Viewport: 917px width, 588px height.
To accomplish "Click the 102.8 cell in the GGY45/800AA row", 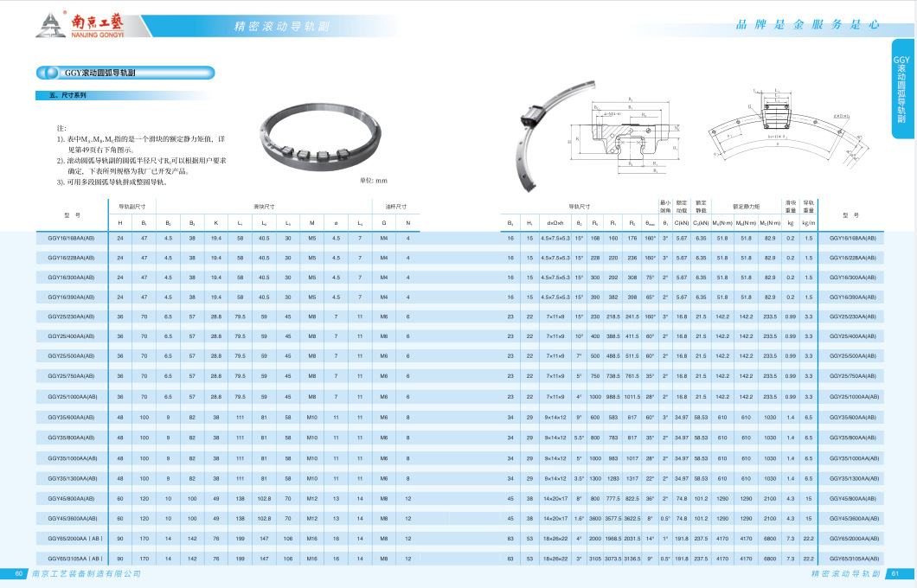I will pos(264,499).
